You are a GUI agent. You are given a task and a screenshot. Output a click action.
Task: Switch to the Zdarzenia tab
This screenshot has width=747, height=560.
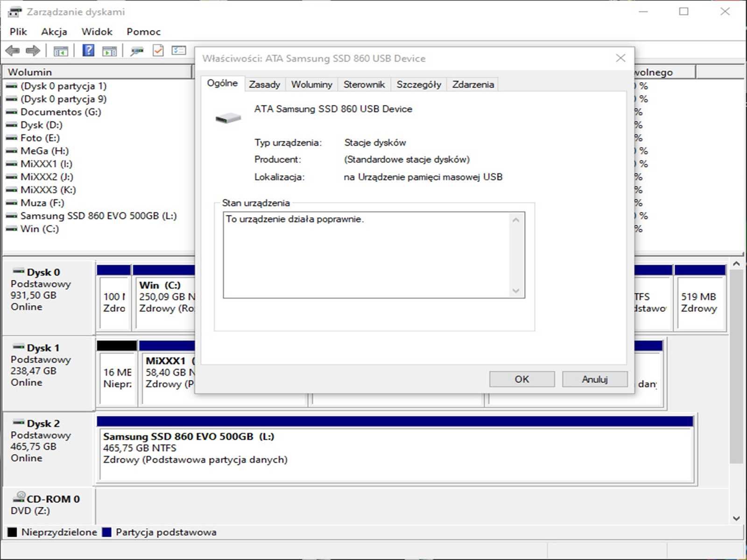click(x=473, y=84)
